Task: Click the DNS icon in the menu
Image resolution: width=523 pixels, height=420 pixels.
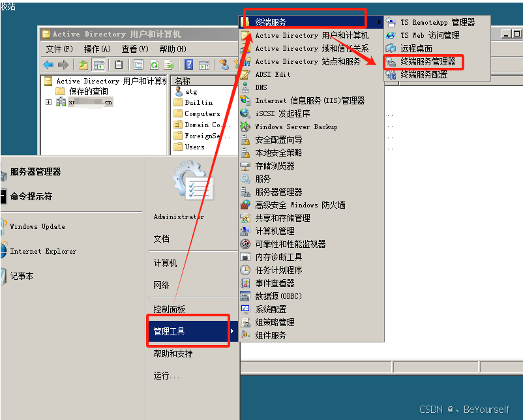Action: (245, 87)
